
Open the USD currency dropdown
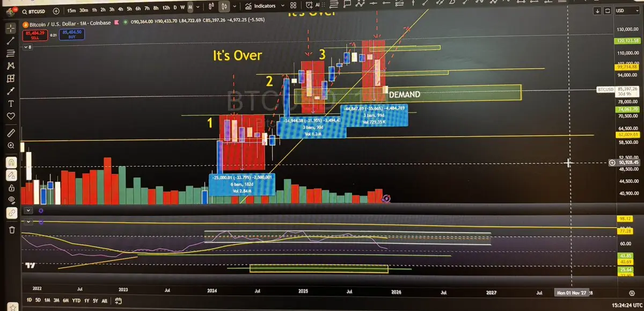[627, 11]
